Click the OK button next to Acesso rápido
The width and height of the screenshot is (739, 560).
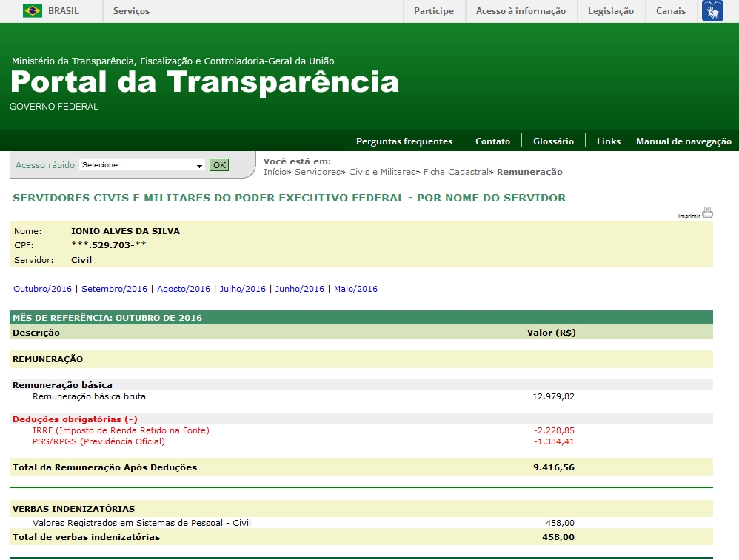click(219, 165)
